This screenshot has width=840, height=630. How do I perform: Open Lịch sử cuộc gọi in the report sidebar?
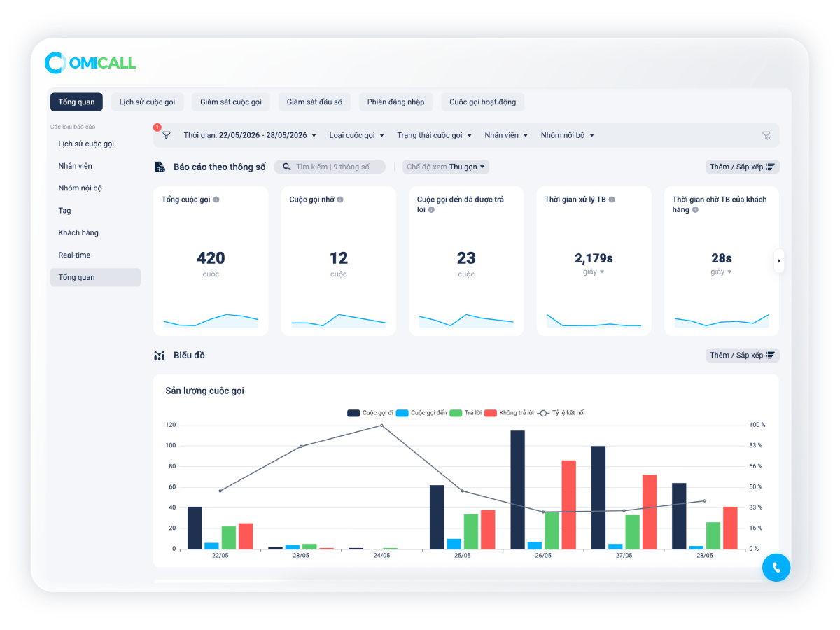click(95, 143)
